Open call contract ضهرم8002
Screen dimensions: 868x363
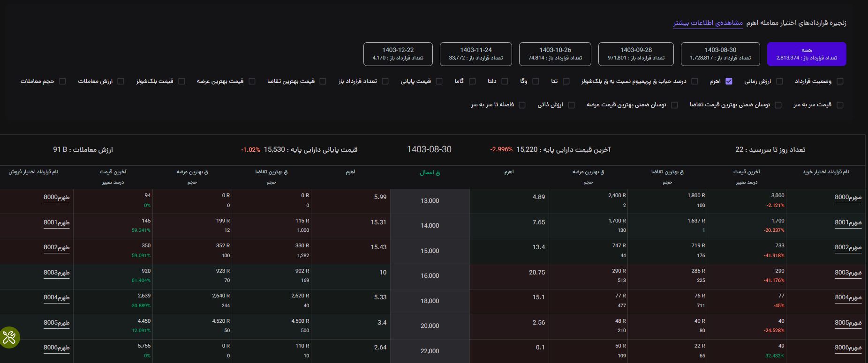point(848,247)
